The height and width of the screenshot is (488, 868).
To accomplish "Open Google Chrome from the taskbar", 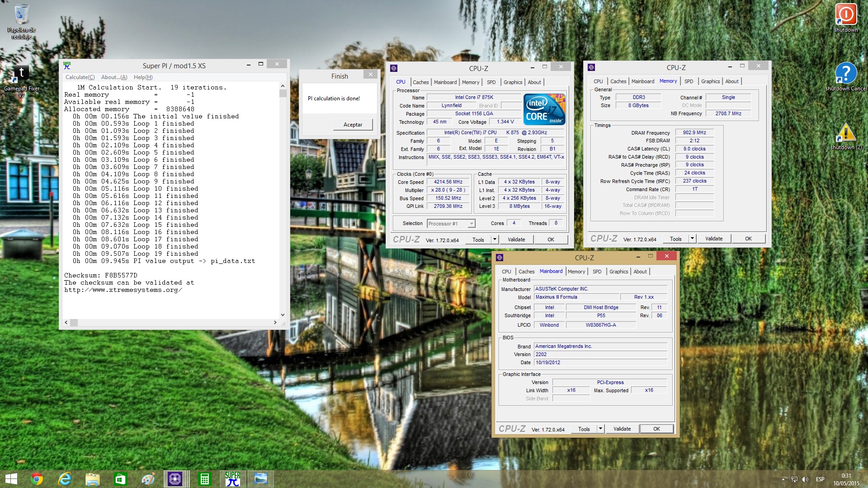I will (x=37, y=479).
